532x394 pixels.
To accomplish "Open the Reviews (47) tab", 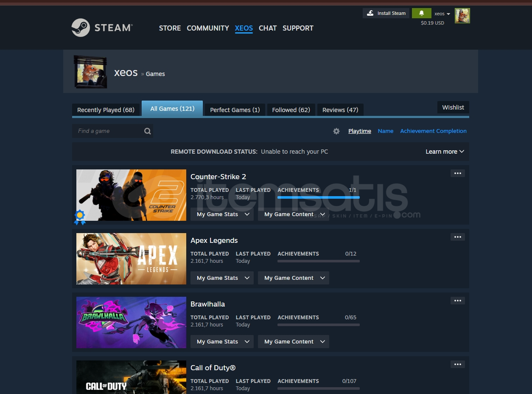I will click(340, 110).
